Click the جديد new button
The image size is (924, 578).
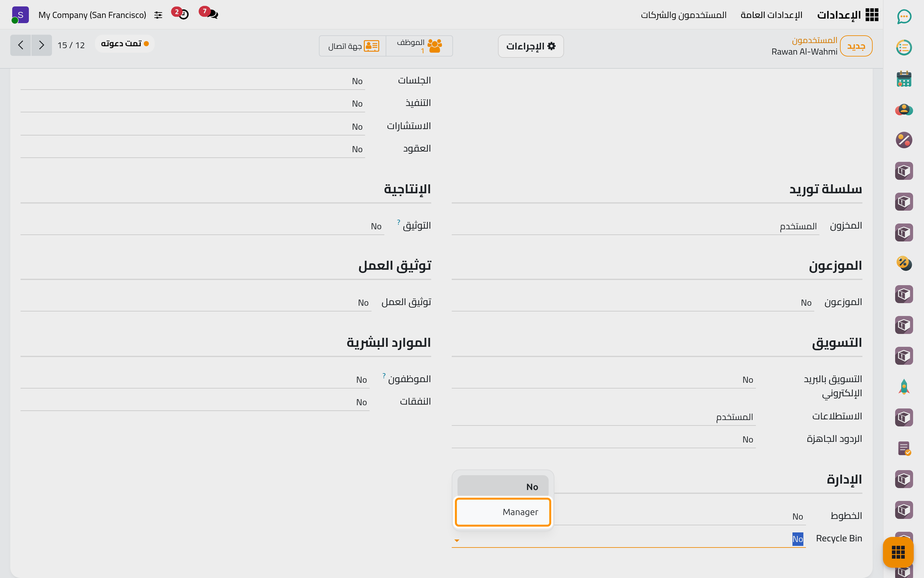[x=856, y=46]
